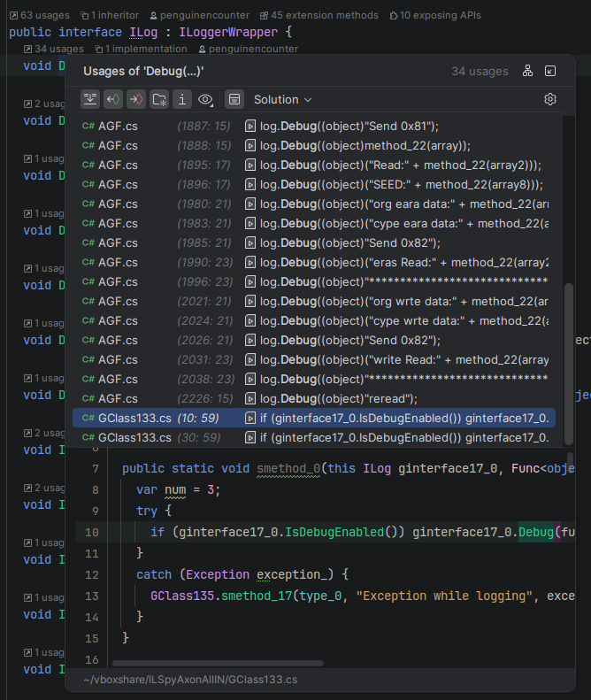Click the folder grouping toolbar icon
The width and height of the screenshot is (591, 700).
point(158,99)
